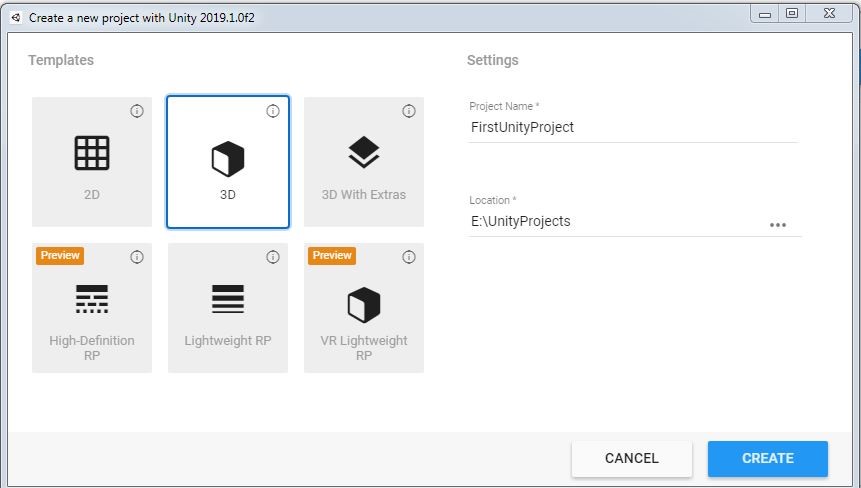Click the Unity logo in title bar
This screenshot has width=861, height=488.
coord(16,17)
